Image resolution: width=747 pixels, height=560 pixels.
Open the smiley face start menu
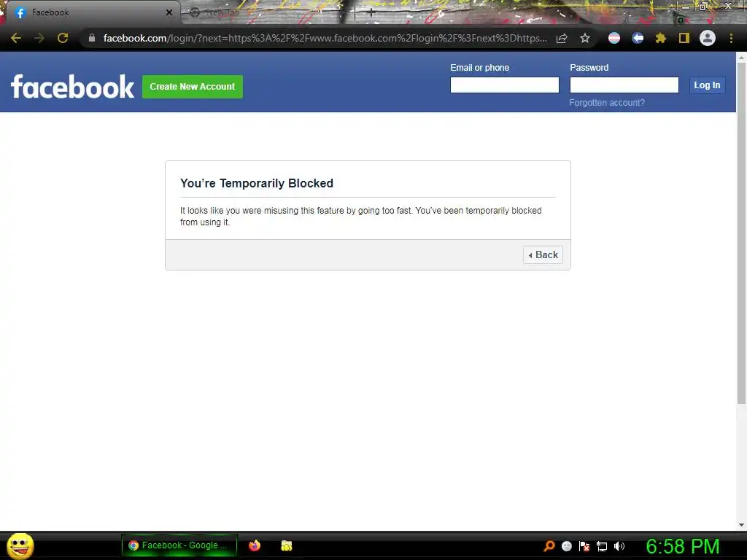pyautogui.click(x=20, y=545)
